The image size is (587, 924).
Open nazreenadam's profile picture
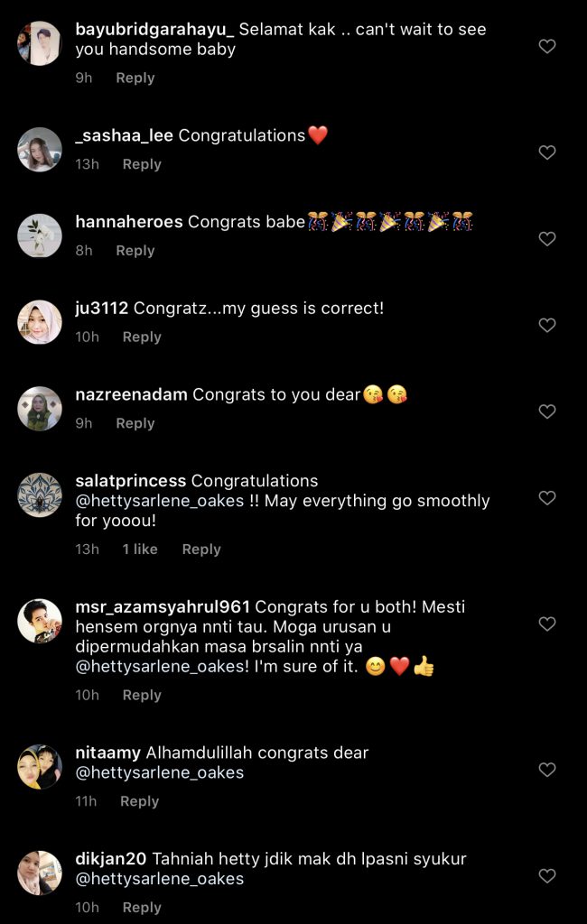pos(40,409)
